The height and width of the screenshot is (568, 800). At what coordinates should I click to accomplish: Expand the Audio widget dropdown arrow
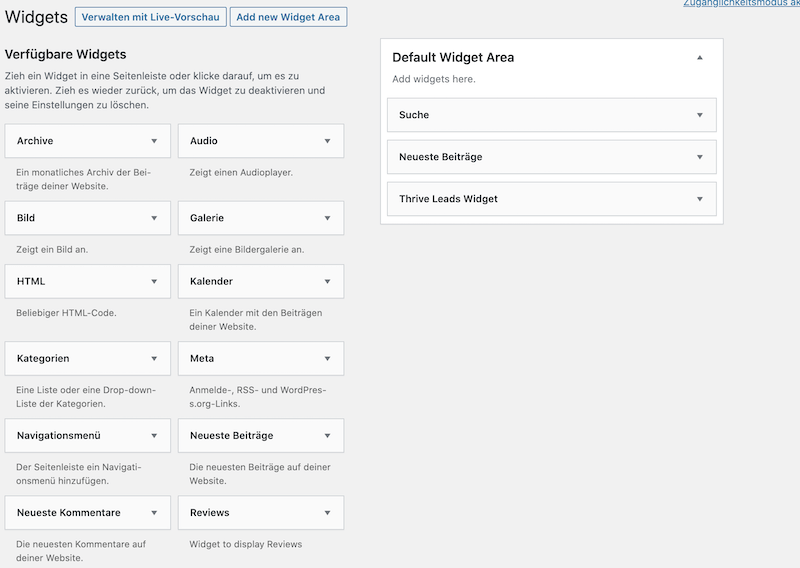click(328, 141)
